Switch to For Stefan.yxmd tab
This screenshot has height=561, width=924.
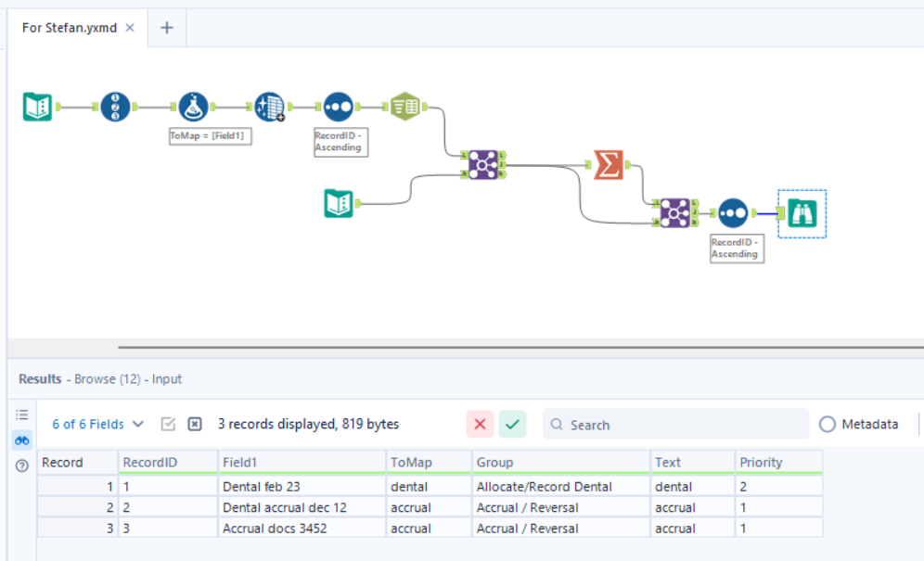click(70, 28)
